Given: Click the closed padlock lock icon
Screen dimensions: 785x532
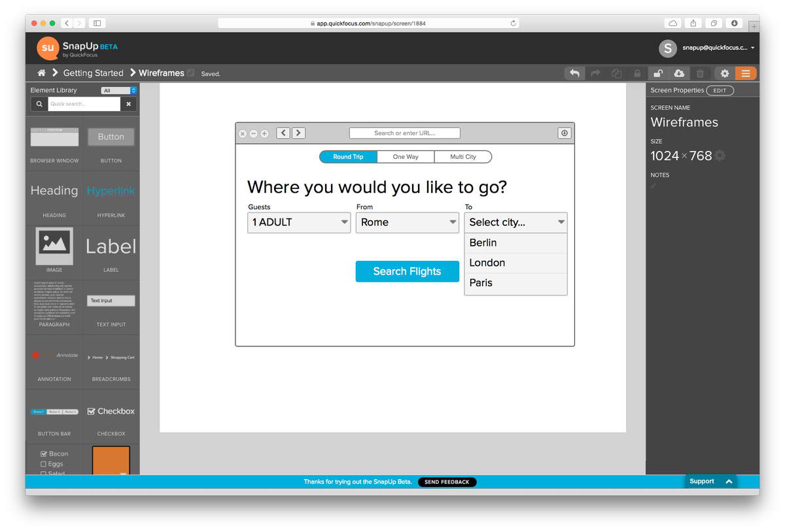Looking at the screenshot, I should 637,73.
